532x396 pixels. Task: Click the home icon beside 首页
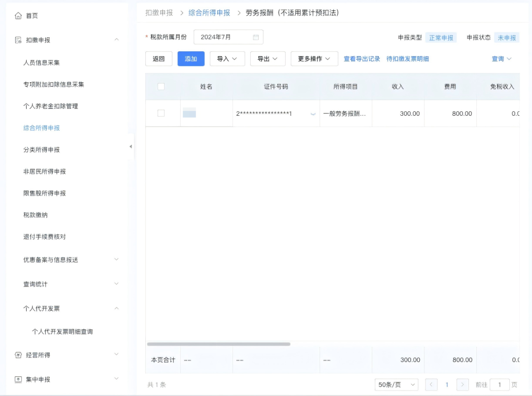click(18, 16)
